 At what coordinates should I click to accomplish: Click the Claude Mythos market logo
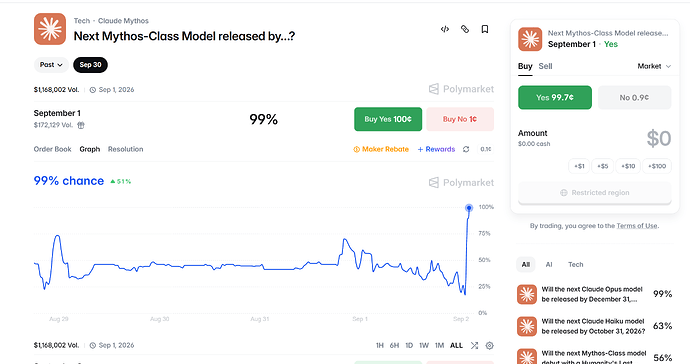click(x=50, y=29)
